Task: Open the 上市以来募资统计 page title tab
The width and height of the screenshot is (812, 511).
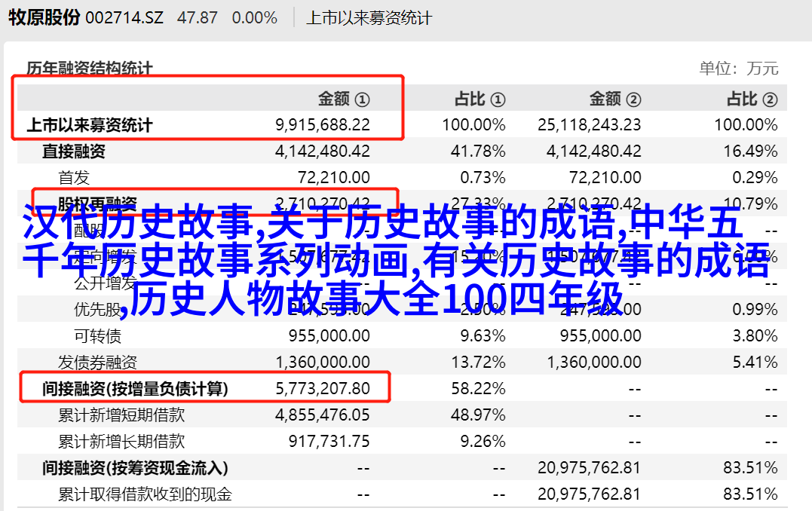Action: (369, 18)
